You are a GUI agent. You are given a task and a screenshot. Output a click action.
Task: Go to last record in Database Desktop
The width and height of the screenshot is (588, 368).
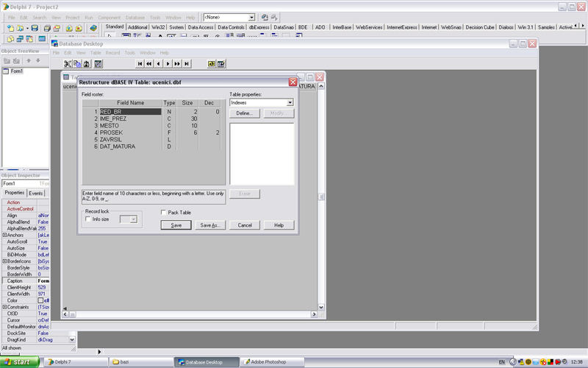click(187, 64)
